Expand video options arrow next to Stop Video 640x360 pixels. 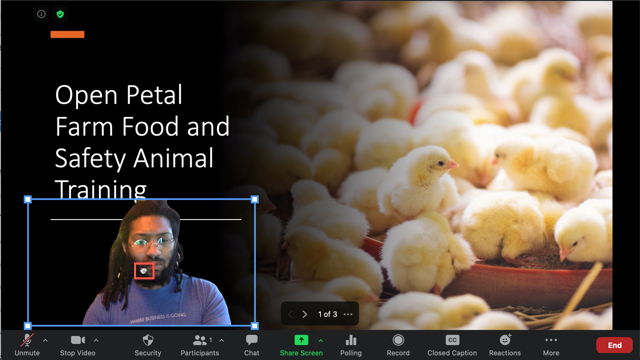96,340
